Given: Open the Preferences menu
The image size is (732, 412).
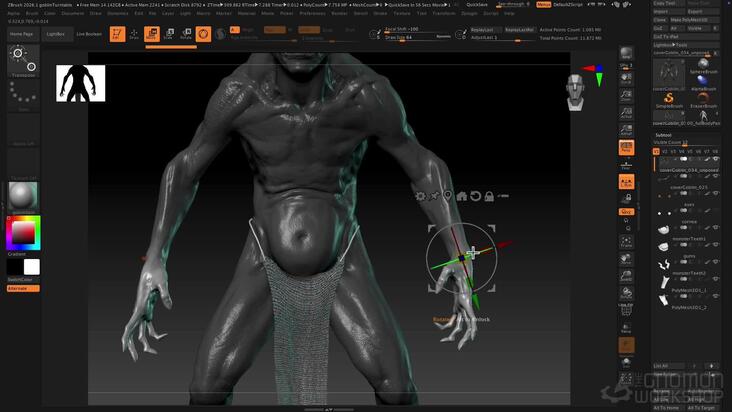Looking at the screenshot, I should click(312, 14).
